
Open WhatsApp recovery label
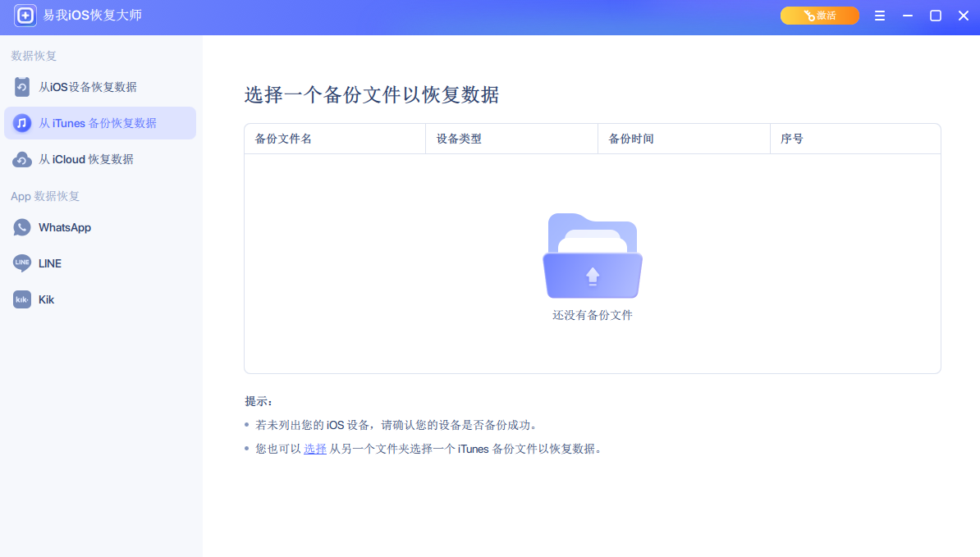(x=65, y=227)
